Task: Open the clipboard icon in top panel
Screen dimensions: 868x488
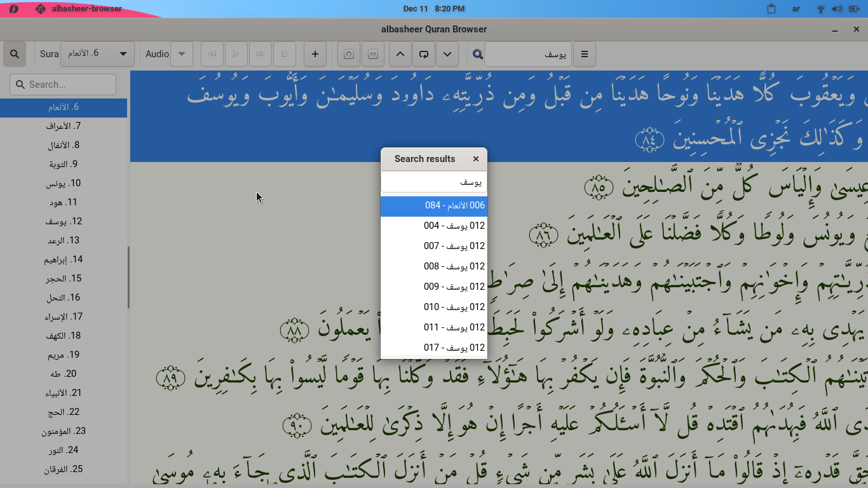Action: coord(771,9)
